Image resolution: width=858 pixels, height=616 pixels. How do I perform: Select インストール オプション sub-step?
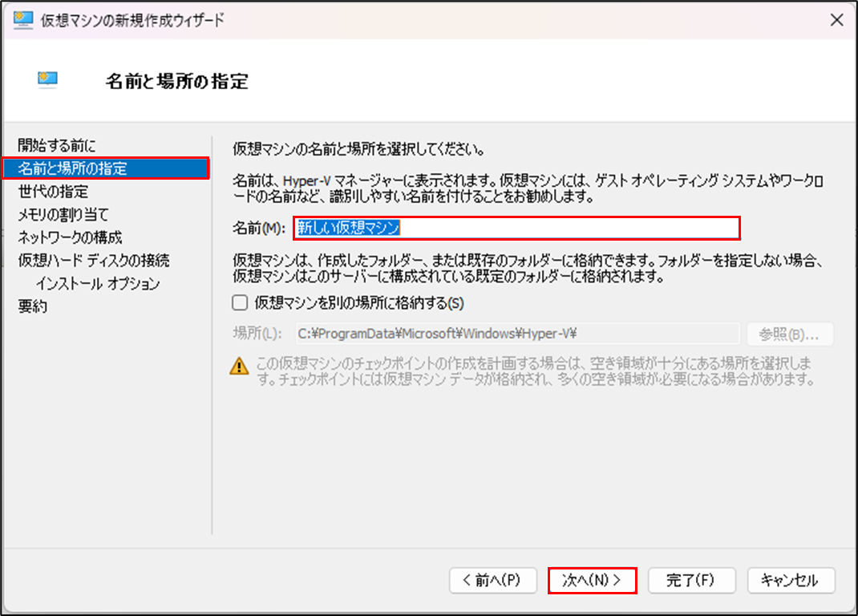tap(98, 283)
